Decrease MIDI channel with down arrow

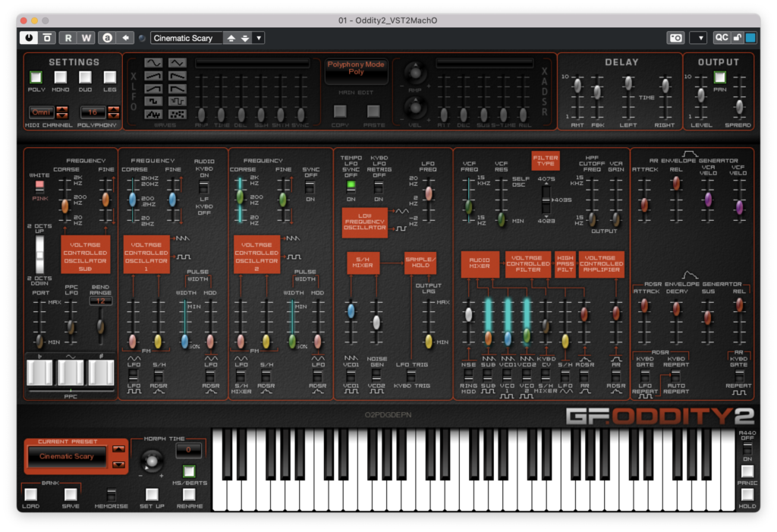pos(62,115)
